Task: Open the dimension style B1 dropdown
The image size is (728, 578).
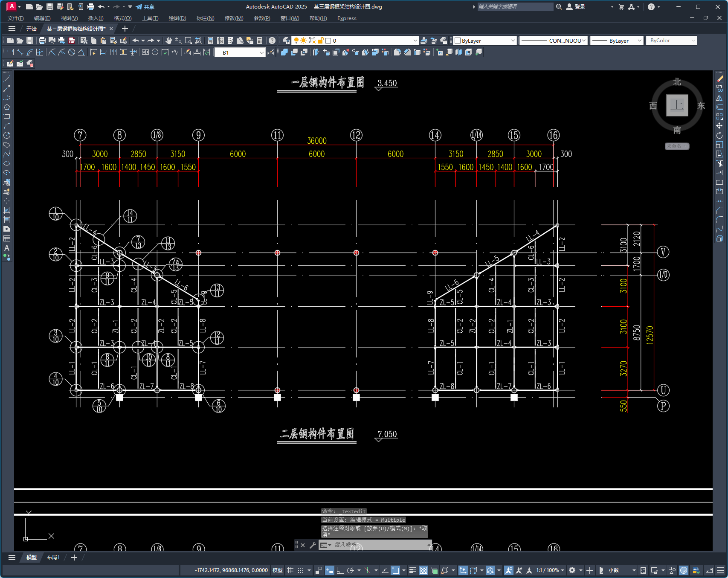Action: pos(240,52)
